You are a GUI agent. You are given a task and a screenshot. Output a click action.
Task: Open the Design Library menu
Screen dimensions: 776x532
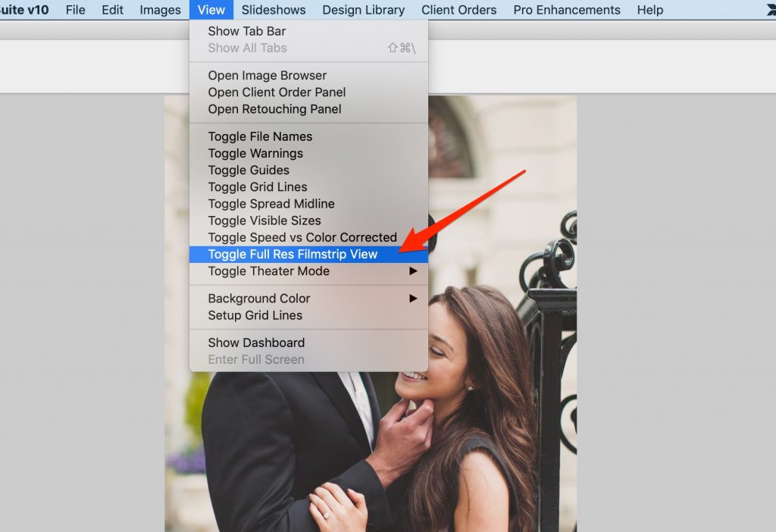364,10
